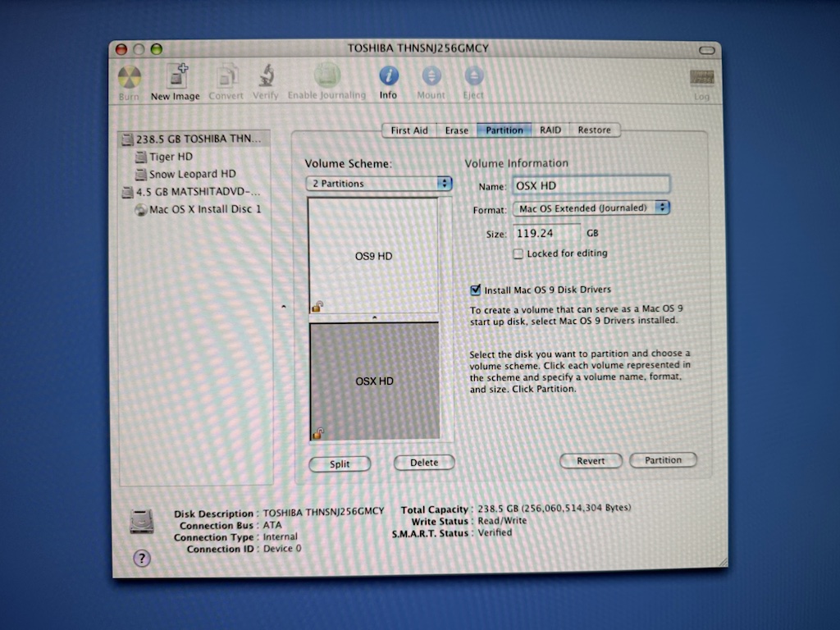Select Mac OS X Install Disc 1
The image size is (840, 630).
point(199,209)
